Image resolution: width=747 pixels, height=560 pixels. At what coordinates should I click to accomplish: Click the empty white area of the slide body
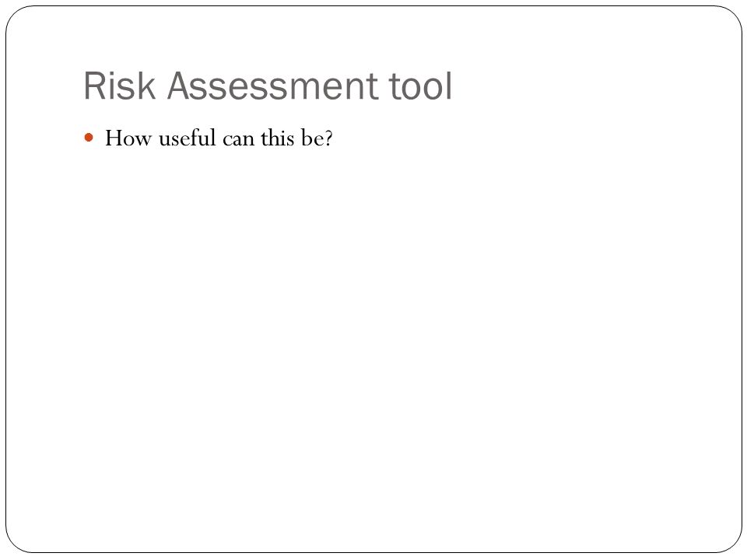[373, 334]
